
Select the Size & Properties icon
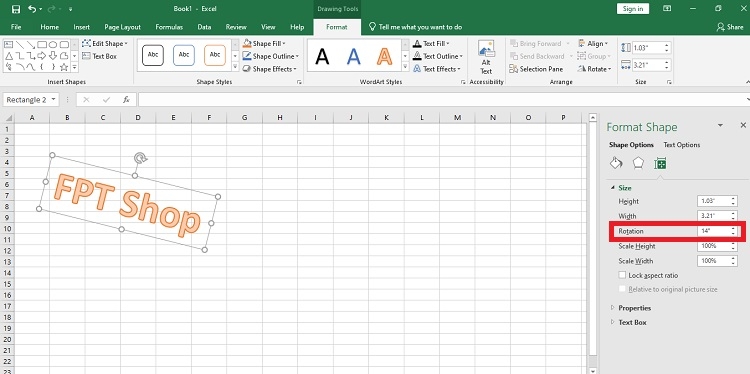(660, 164)
